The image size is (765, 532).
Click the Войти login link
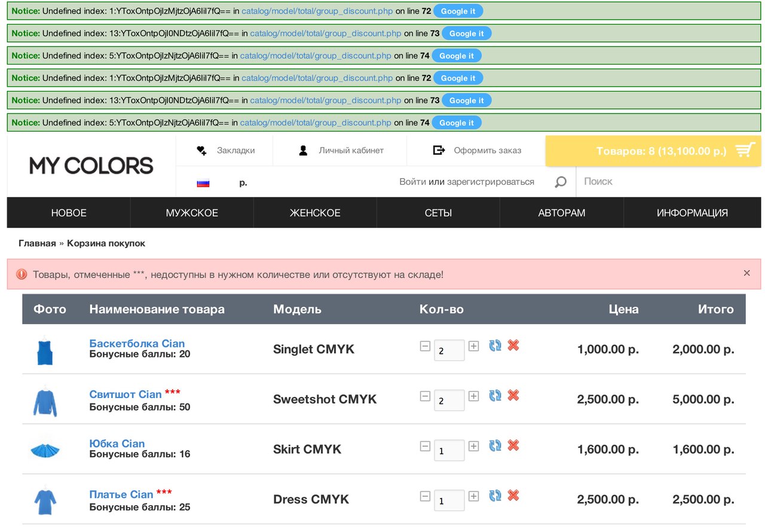tap(413, 182)
